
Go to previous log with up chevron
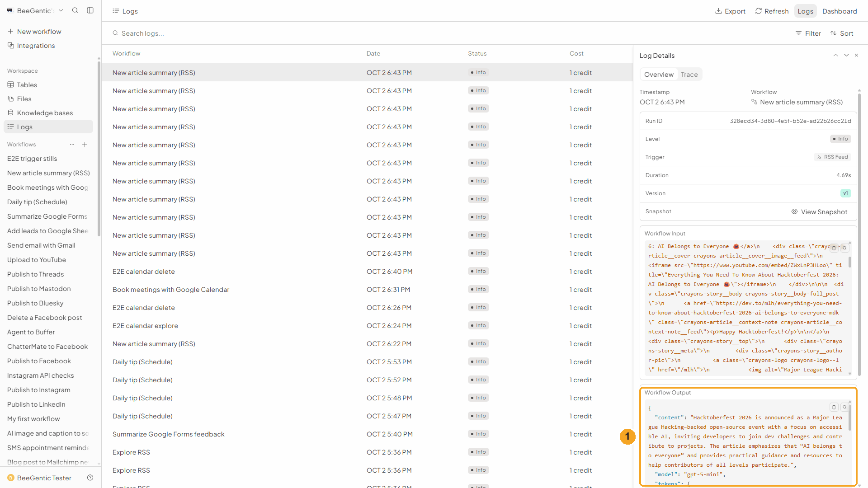click(835, 55)
